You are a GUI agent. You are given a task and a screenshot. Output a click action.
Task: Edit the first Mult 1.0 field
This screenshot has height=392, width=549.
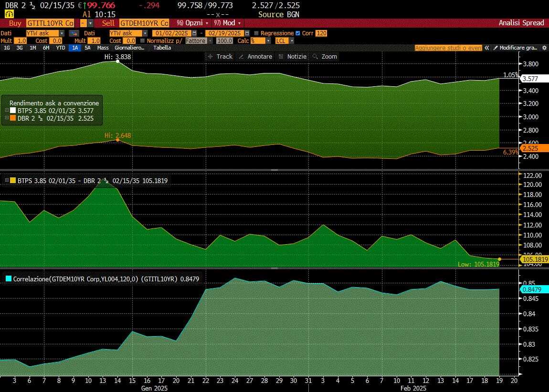21,41
